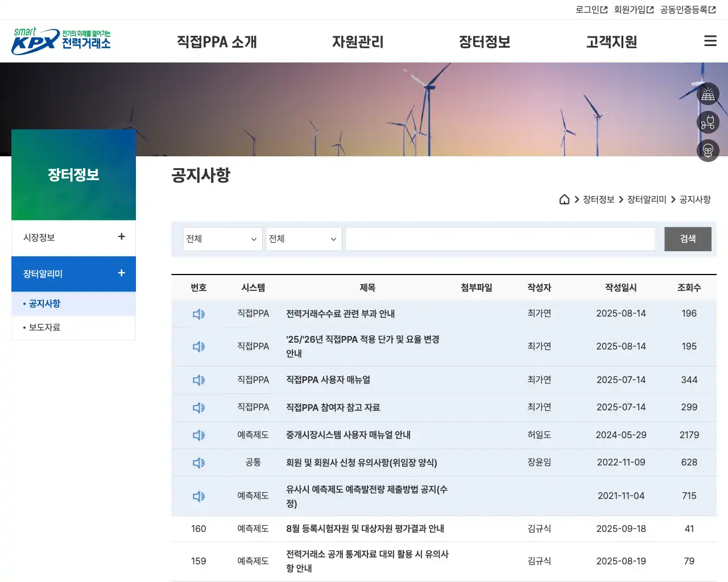This screenshot has width=728, height=582.
Task: Select 자원관리 in the top navigation
Action: [358, 41]
